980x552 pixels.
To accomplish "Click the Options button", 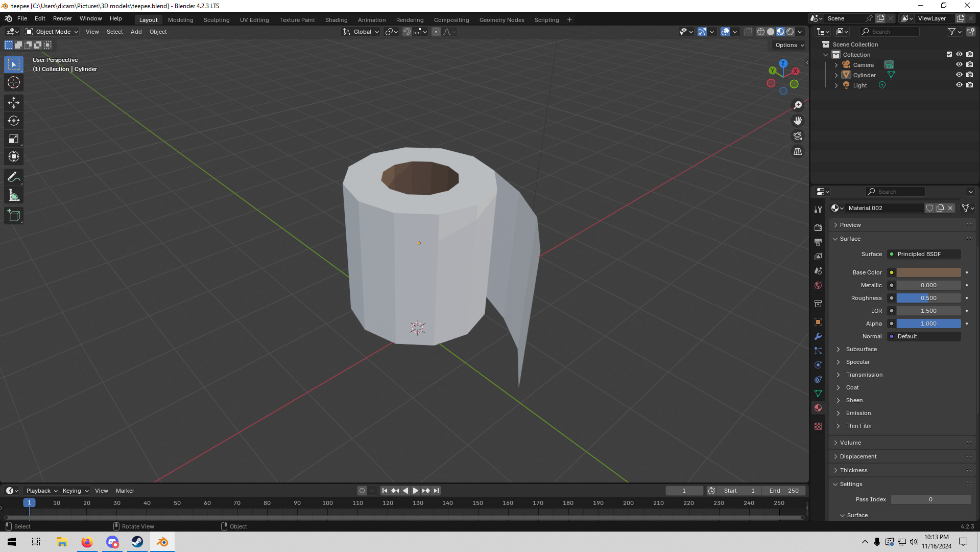I will 789,45.
